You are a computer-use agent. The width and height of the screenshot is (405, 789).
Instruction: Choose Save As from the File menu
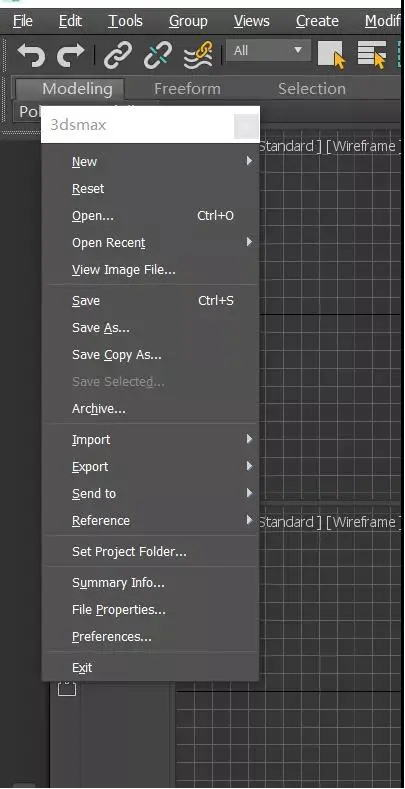click(101, 328)
